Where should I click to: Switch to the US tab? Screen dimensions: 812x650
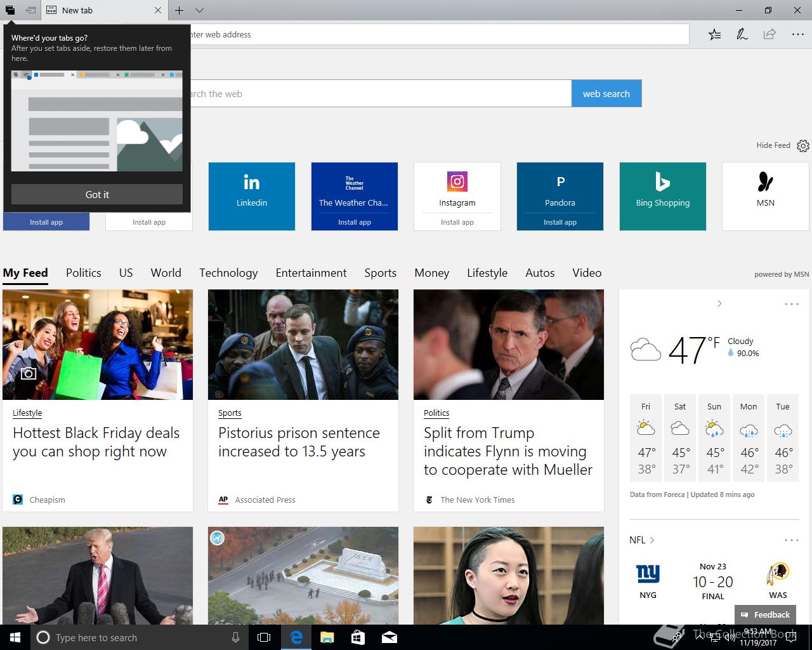tap(126, 273)
